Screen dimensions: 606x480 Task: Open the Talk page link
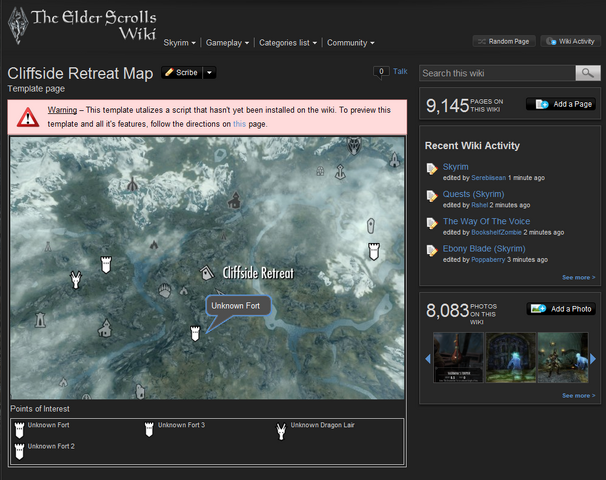400,71
